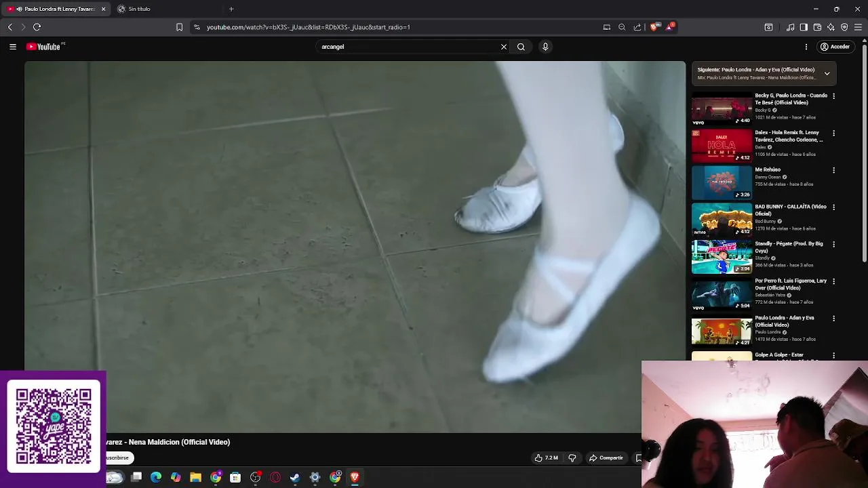Screen dimensions: 868x488
Task: Switch to Brave browser icon in taskbar
Action: (355, 478)
